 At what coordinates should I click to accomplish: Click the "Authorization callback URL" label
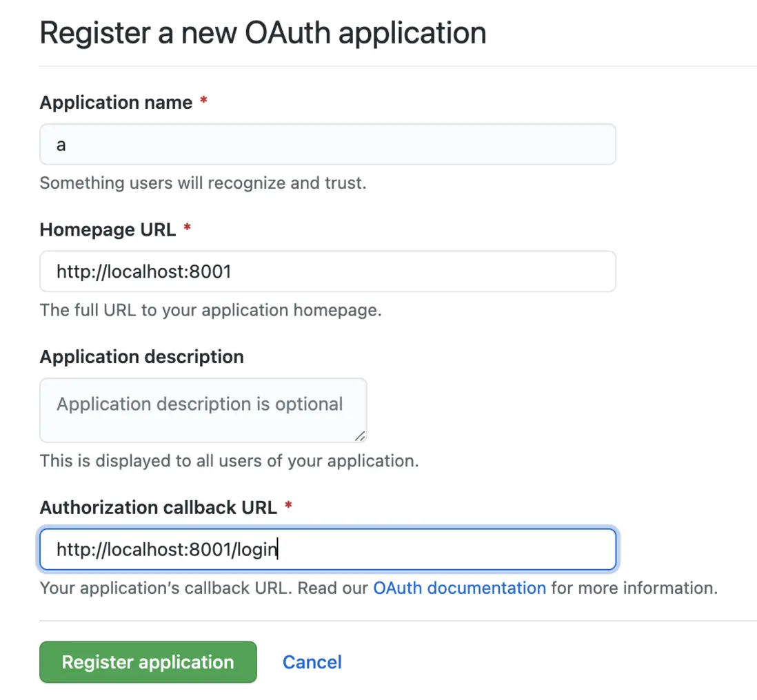[x=158, y=508]
